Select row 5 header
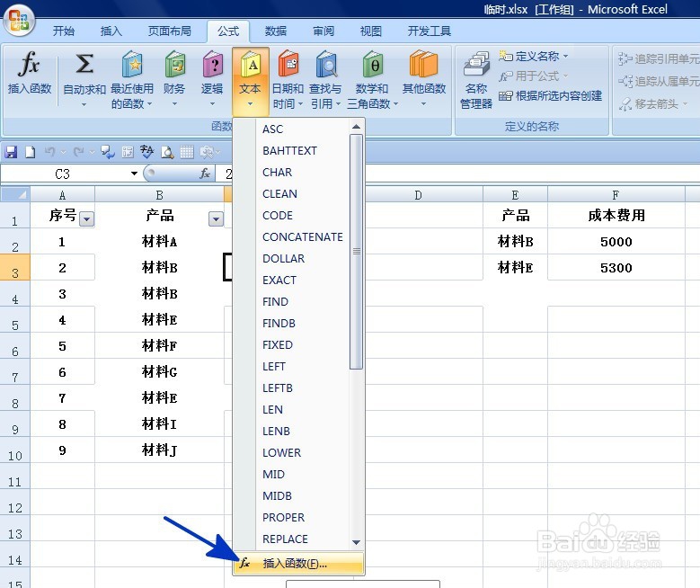 (15, 320)
